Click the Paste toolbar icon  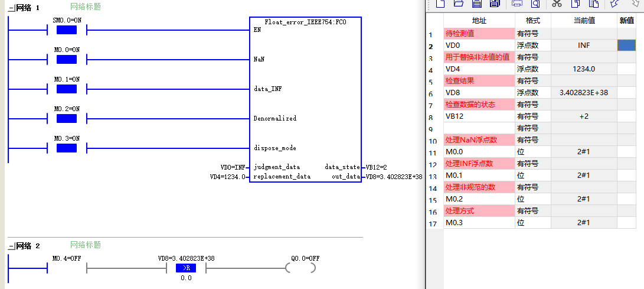tap(594, 4)
